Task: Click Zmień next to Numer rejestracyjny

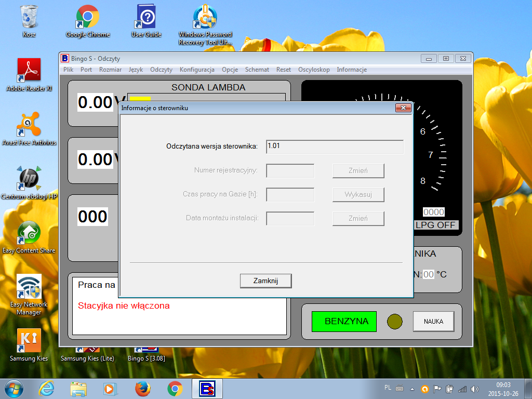Action: click(358, 170)
